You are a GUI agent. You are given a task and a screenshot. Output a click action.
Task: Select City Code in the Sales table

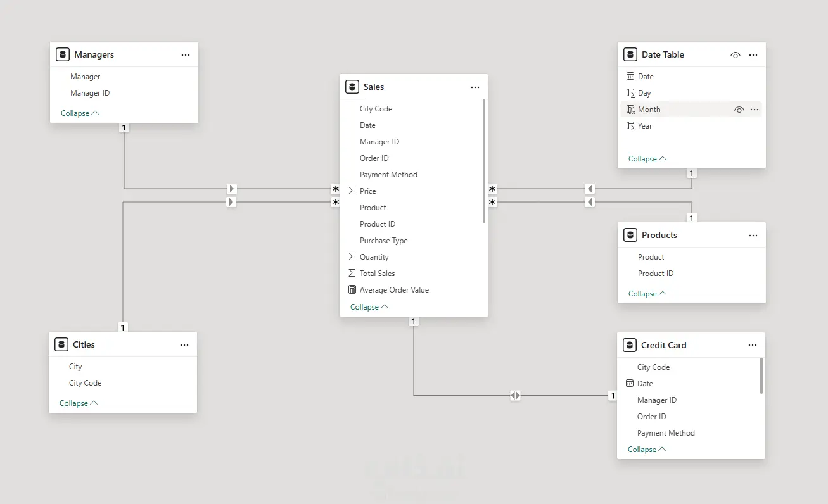coord(376,109)
